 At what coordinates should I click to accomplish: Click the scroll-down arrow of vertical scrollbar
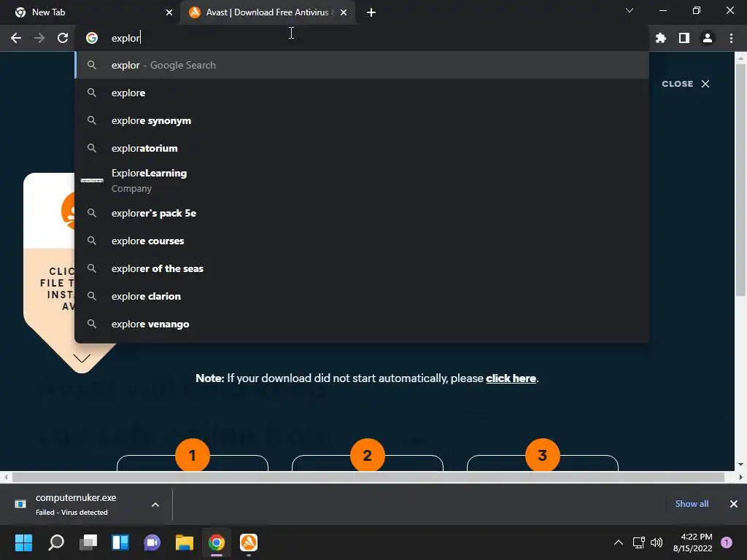point(740,464)
